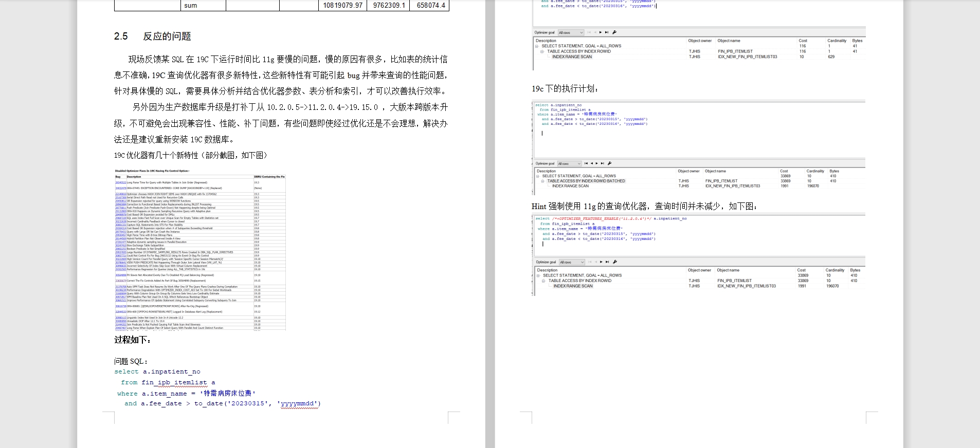This screenshot has height=448, width=980.
Task: Collapse SELECT STATEMENT node in the hint plan
Action: 538,275
